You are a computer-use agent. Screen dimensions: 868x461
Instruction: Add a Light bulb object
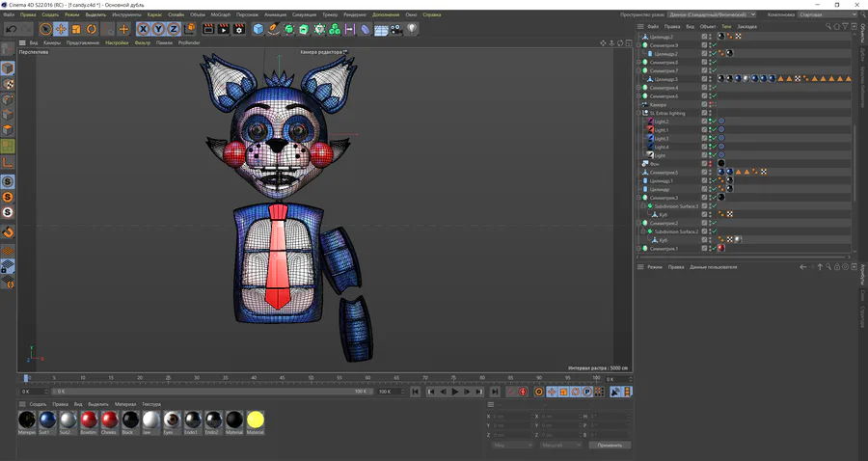[x=412, y=29]
